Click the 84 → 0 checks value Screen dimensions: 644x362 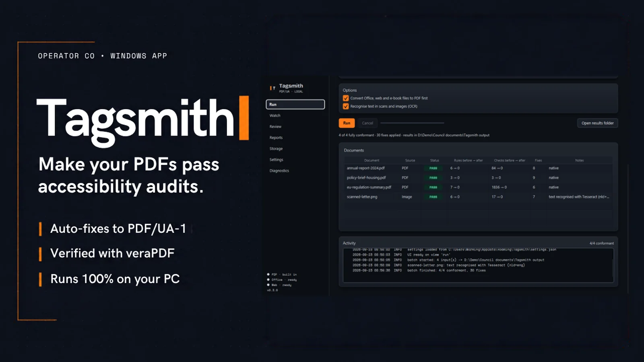point(497,168)
